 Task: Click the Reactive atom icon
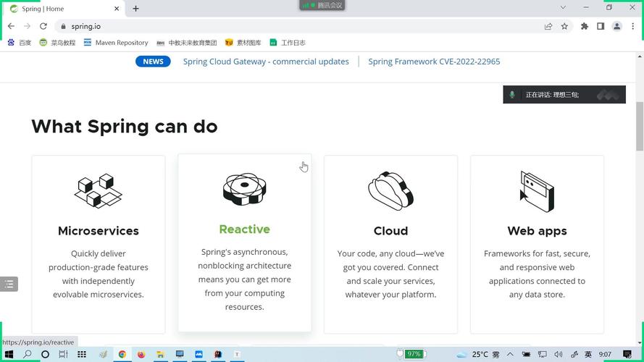[x=244, y=189]
